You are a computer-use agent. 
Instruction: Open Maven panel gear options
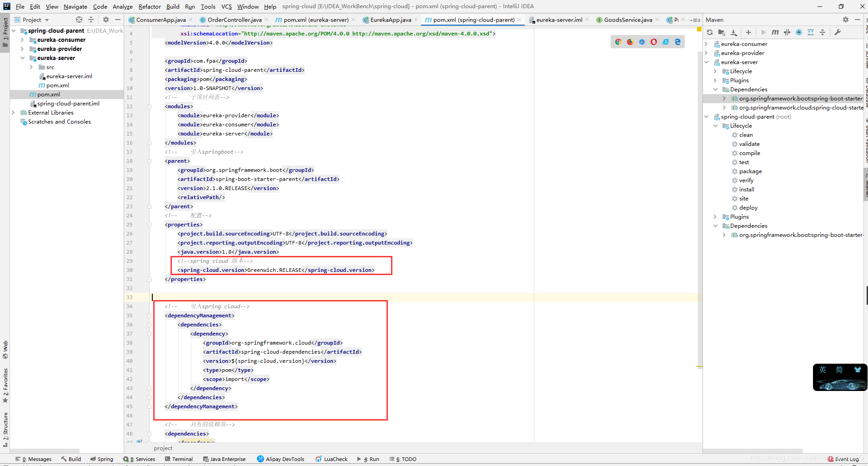(x=845, y=20)
